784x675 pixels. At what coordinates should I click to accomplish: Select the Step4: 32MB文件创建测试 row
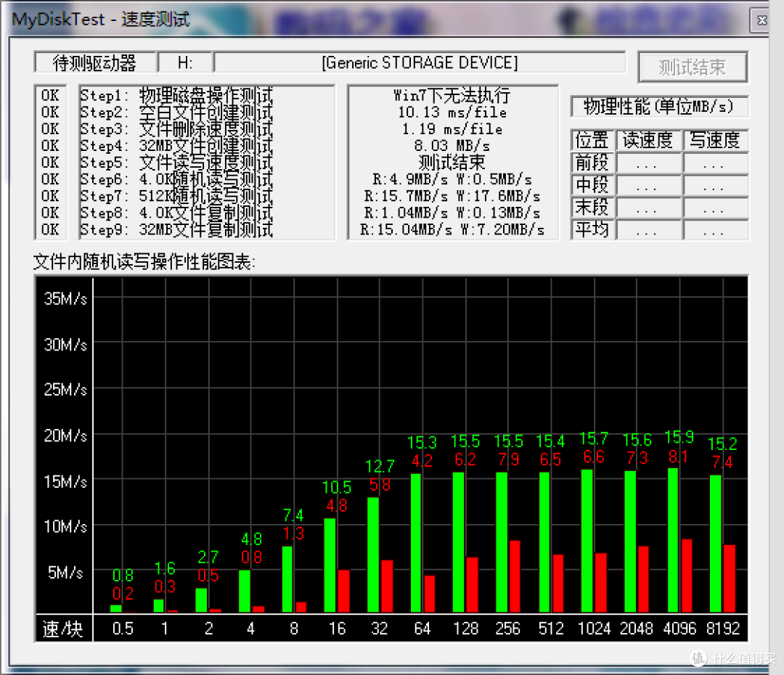click(176, 145)
